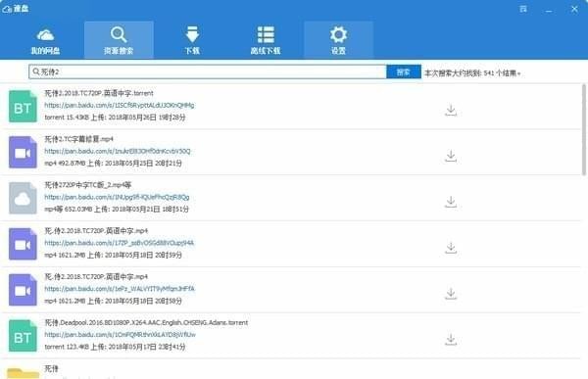The width and height of the screenshot is (588, 379).
Task: Click the search field containing 死侍2
Action: [208, 71]
